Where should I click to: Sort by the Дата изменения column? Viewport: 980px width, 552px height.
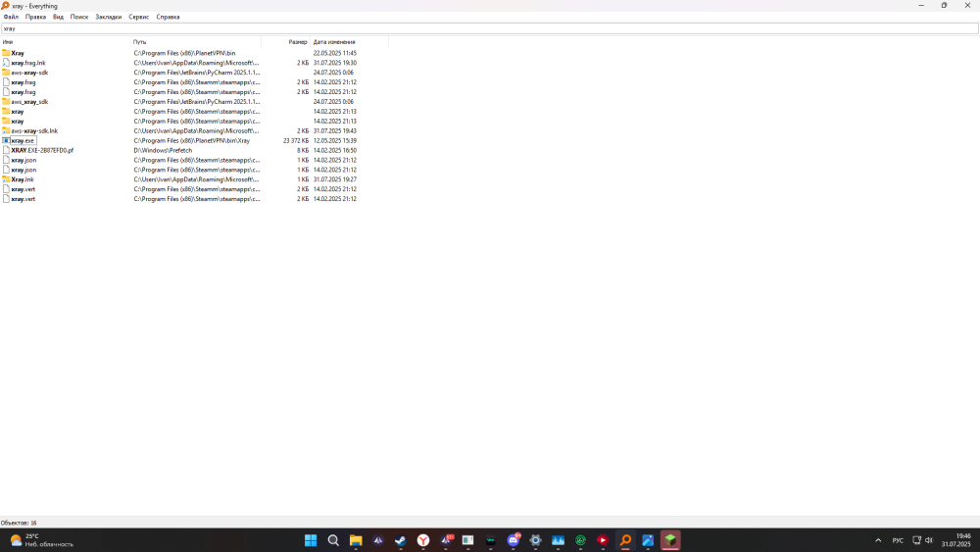point(350,42)
